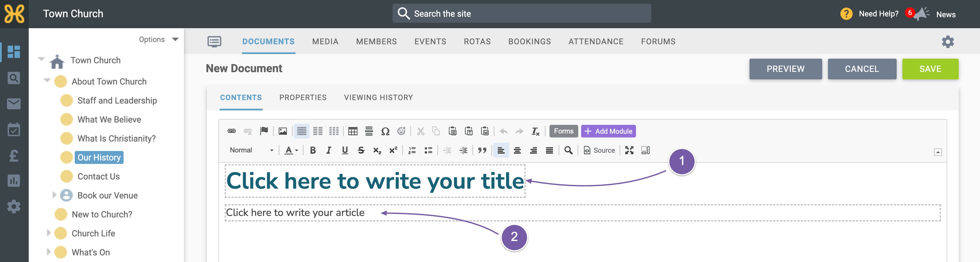Apply strikethrough formatting
Screen dimensions: 980x262
(x=361, y=150)
